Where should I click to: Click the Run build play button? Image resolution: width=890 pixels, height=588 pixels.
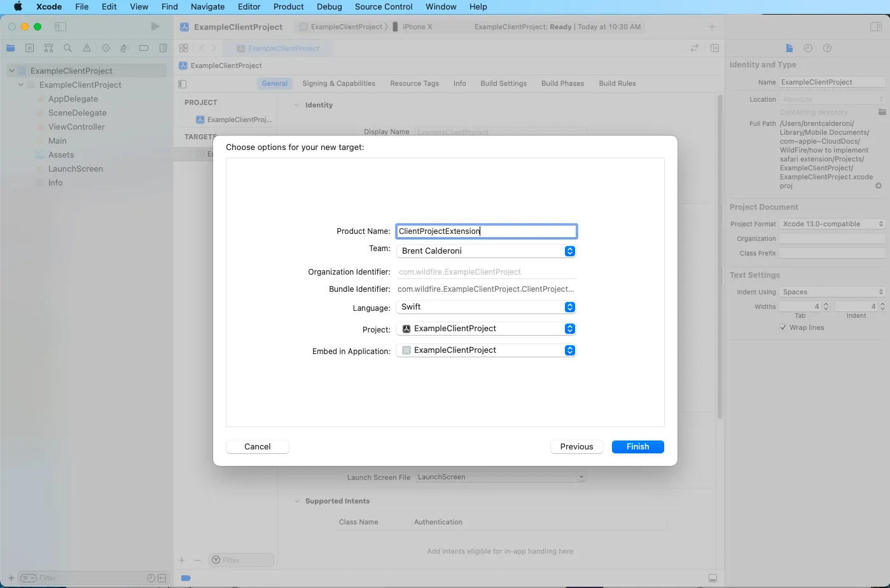pos(155,27)
